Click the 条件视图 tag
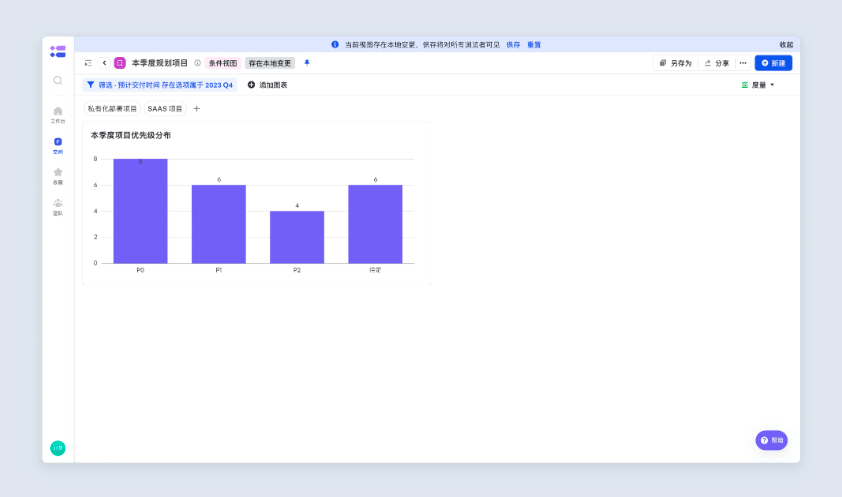842x497 pixels. pyautogui.click(x=223, y=63)
